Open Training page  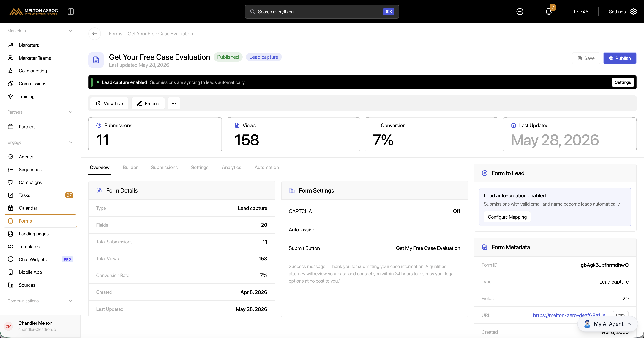[40, 96]
